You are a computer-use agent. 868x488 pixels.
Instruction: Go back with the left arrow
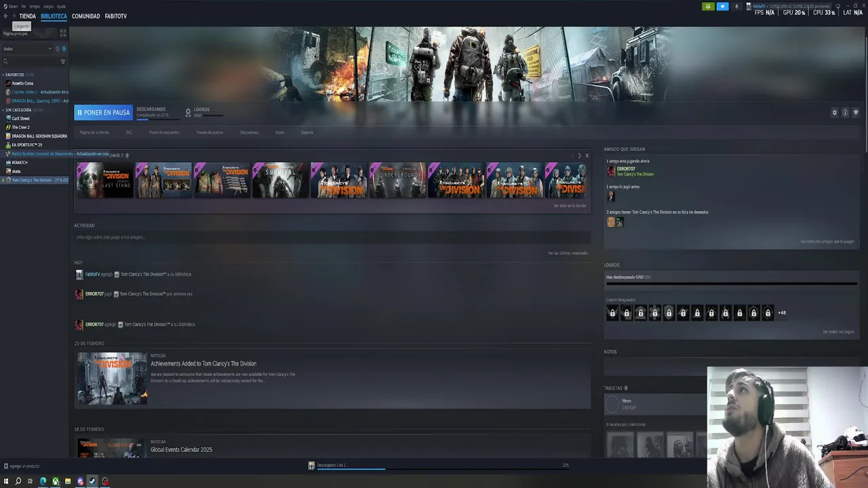coord(5,16)
